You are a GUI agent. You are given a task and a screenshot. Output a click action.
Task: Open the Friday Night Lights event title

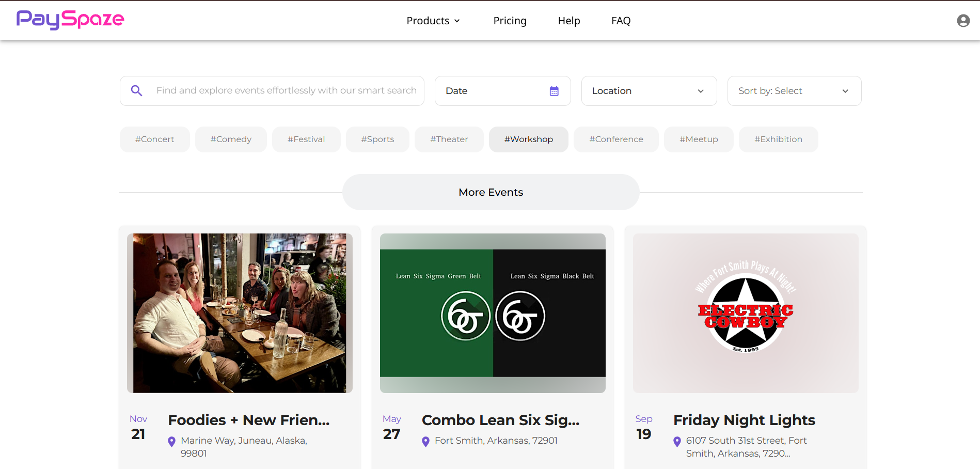[744, 420]
